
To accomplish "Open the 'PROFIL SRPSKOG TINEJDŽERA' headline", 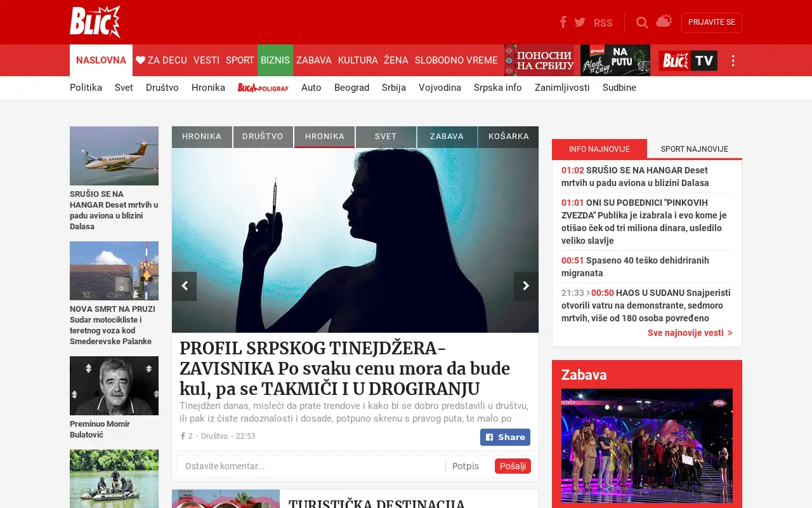I will pyautogui.click(x=345, y=368).
